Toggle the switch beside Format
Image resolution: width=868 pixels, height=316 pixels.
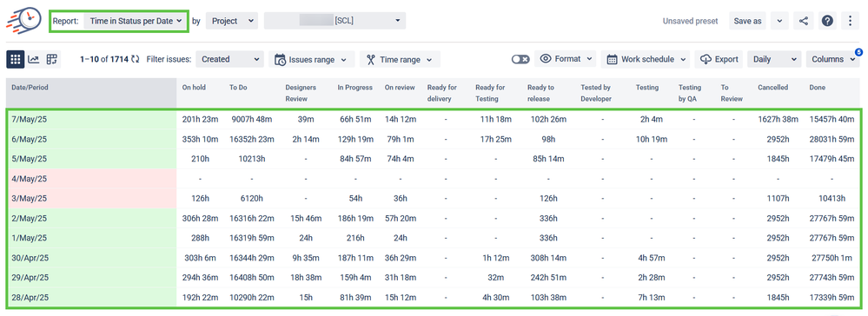click(521, 59)
